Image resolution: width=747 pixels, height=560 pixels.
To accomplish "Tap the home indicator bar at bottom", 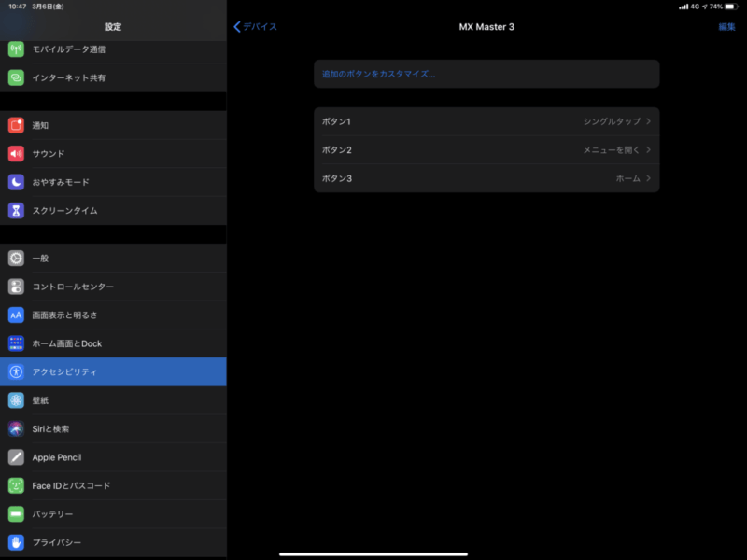I will click(373, 553).
